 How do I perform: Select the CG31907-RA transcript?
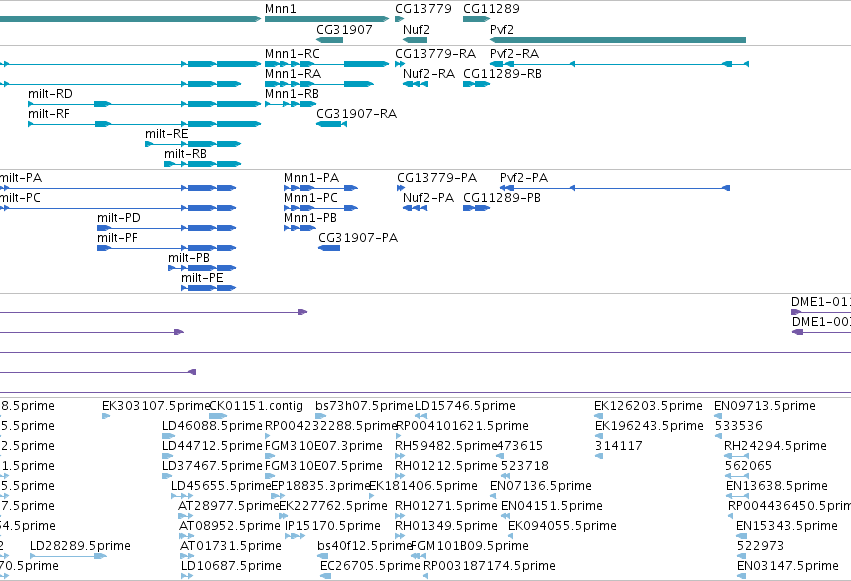tap(331, 124)
